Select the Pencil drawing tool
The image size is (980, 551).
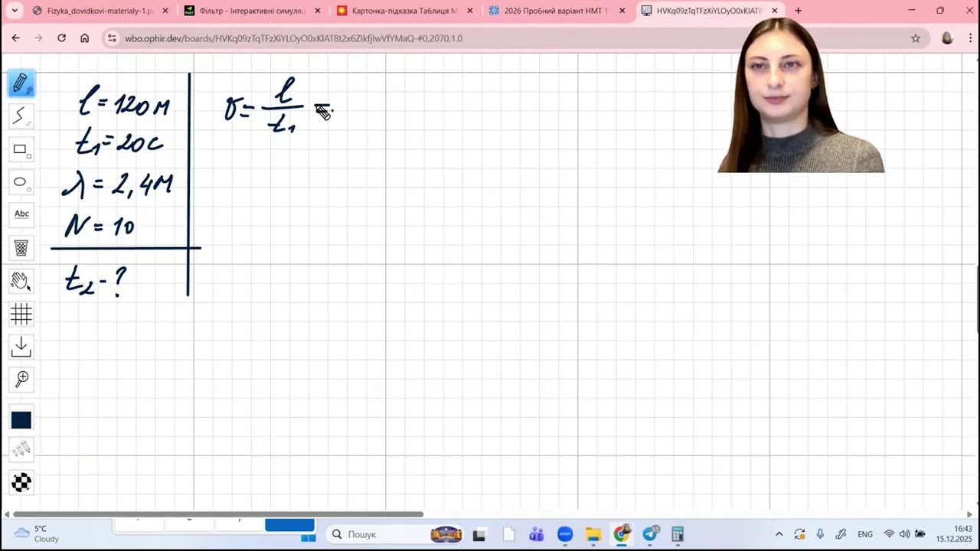[21, 83]
